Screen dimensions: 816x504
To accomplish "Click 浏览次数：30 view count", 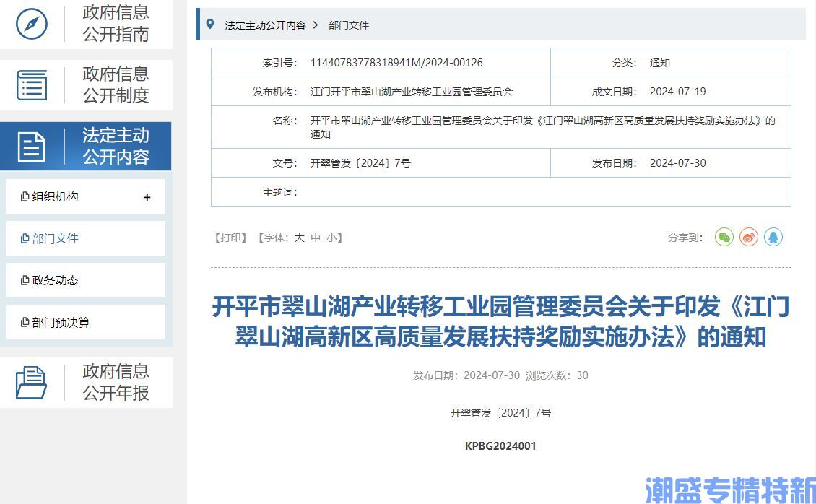I will pos(557,375).
